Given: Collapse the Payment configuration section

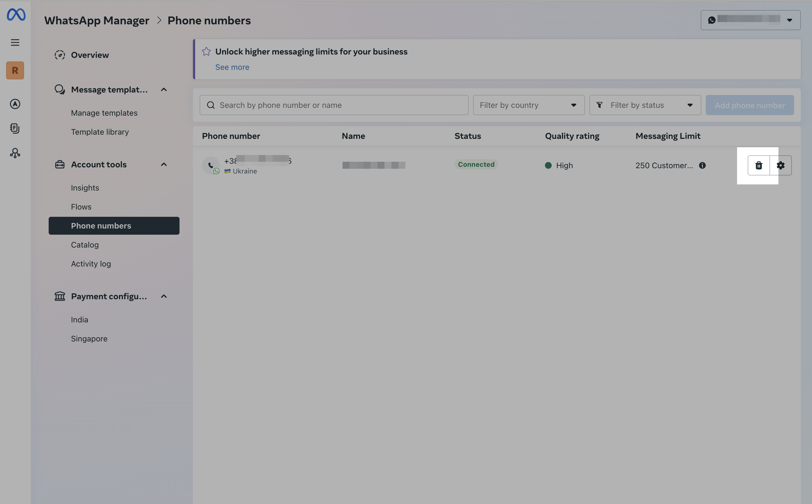Looking at the screenshot, I should coord(164,296).
